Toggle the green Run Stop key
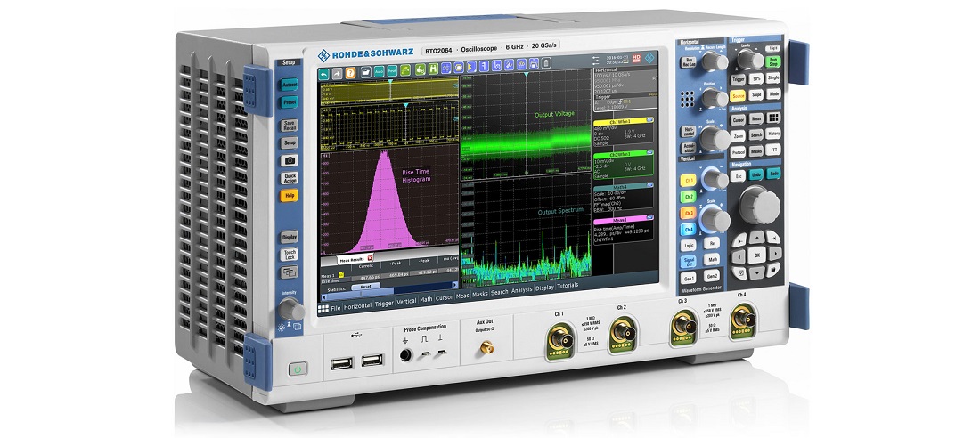The height and width of the screenshot is (438, 980). point(773,61)
